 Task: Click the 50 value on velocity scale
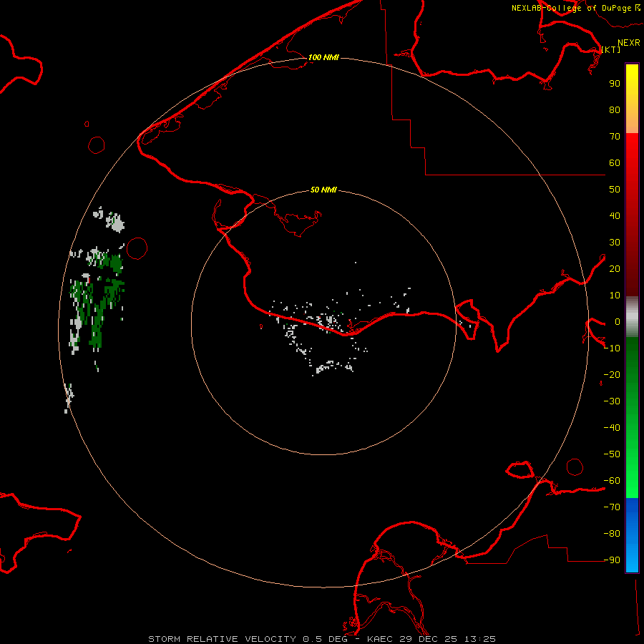pos(615,190)
